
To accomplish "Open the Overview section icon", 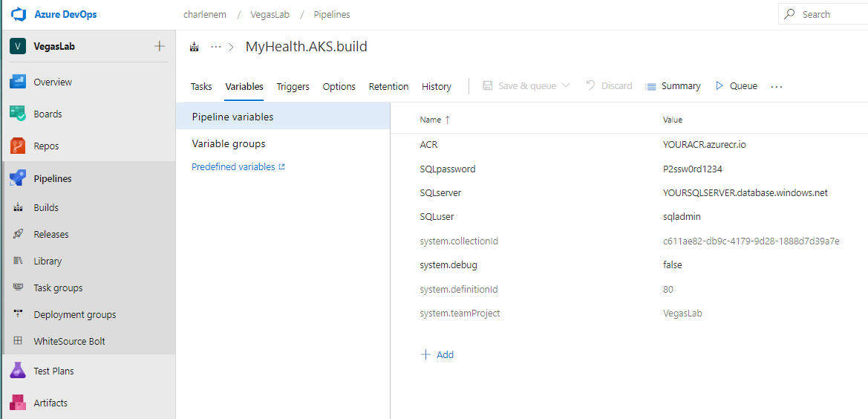I will pos(18,82).
